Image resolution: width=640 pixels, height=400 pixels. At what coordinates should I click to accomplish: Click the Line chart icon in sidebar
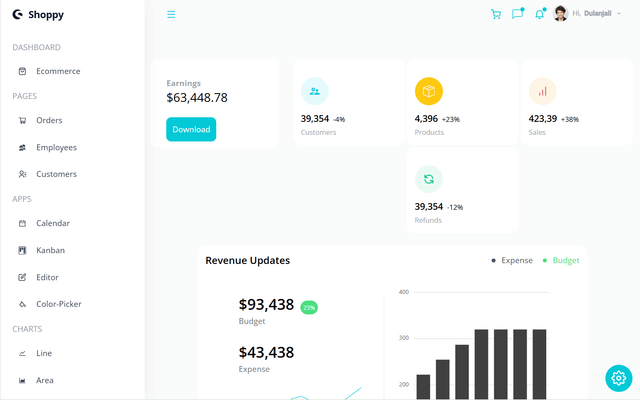click(22, 353)
